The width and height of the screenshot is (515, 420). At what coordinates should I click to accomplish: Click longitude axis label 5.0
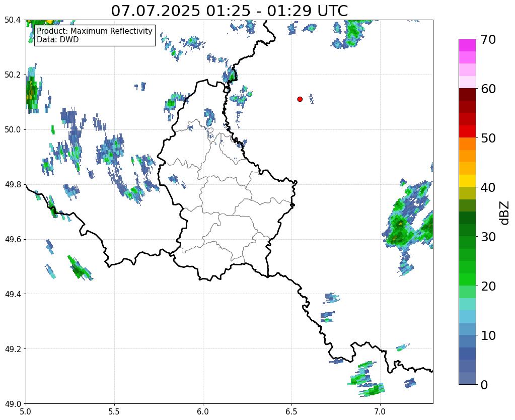[26, 411]
